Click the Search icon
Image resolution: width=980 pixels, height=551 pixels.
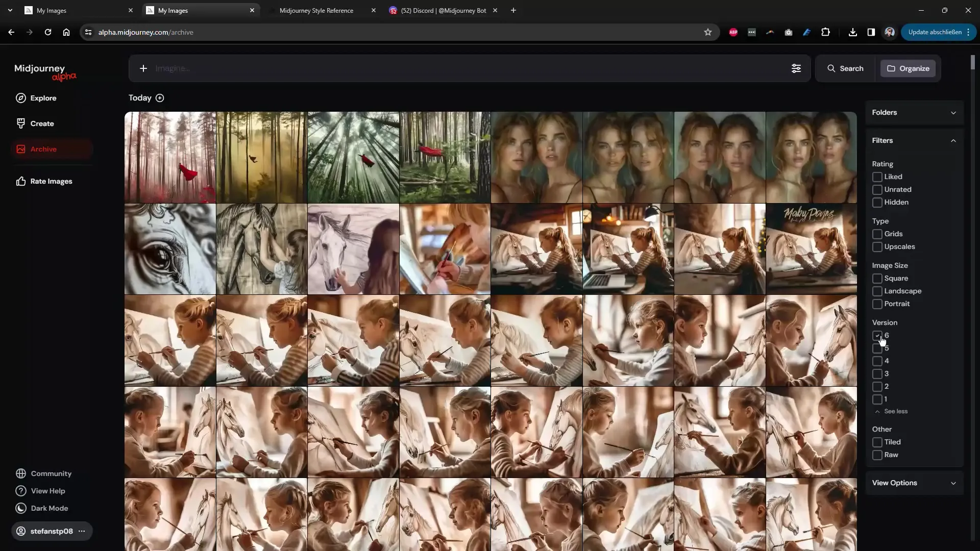pos(831,68)
